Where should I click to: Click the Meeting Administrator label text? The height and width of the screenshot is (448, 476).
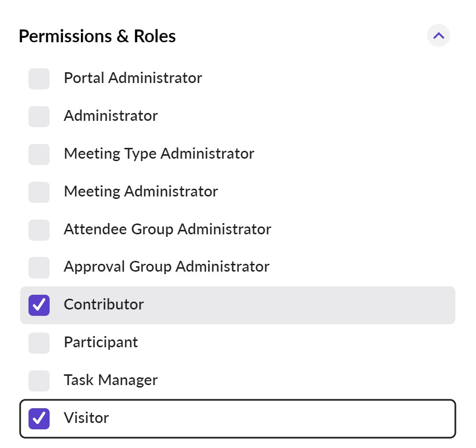click(140, 192)
